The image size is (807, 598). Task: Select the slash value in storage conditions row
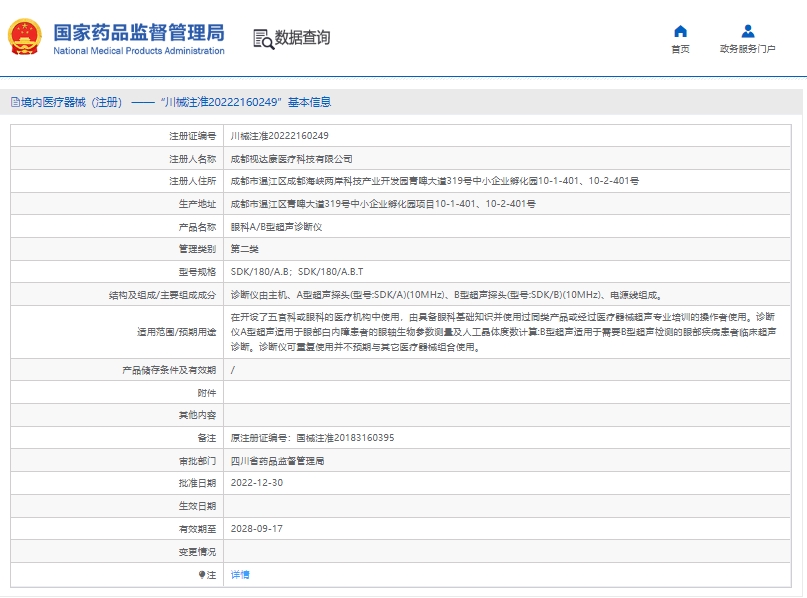pos(233,370)
